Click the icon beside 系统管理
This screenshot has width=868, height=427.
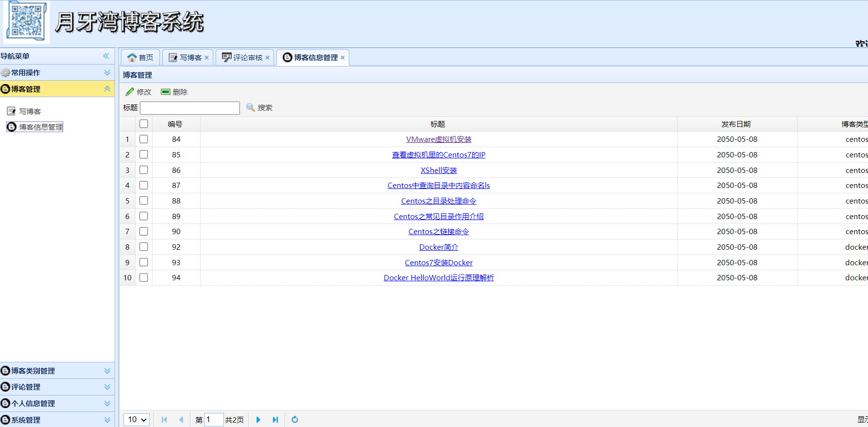tap(5, 420)
